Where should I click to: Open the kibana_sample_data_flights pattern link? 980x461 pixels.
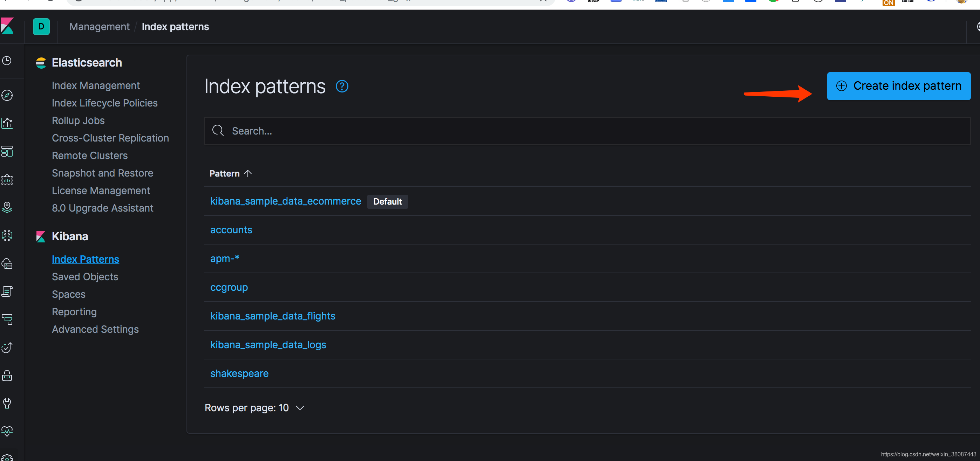[x=272, y=316]
